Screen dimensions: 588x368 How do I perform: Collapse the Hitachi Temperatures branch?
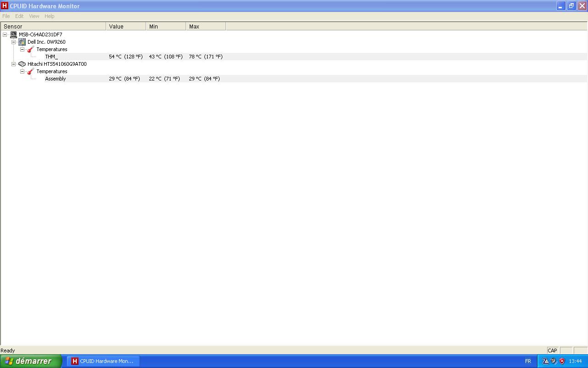point(23,71)
